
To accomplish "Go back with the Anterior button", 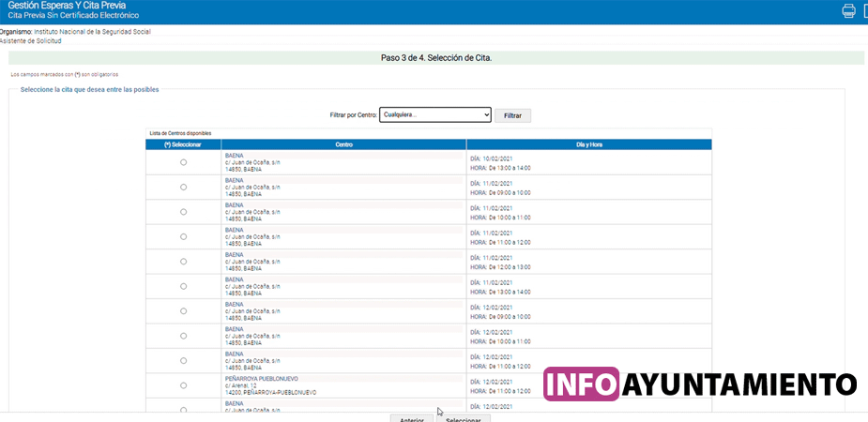I will tap(411, 418).
